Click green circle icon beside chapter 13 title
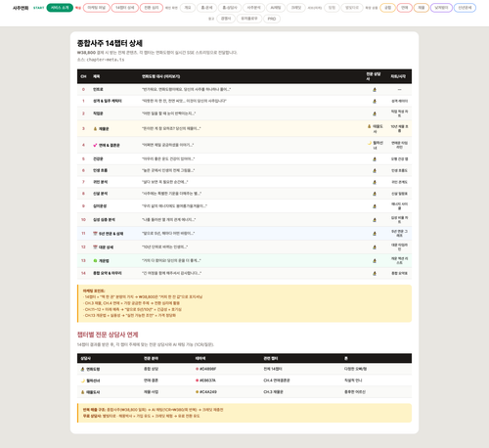 point(95,261)
